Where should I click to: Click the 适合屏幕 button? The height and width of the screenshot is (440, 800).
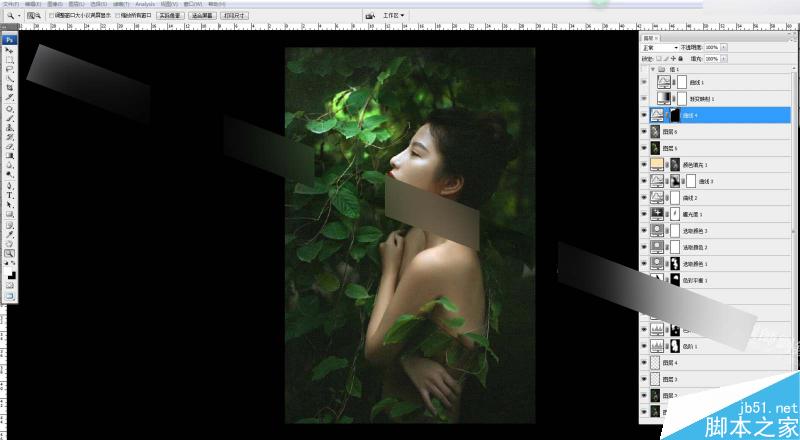[202, 16]
